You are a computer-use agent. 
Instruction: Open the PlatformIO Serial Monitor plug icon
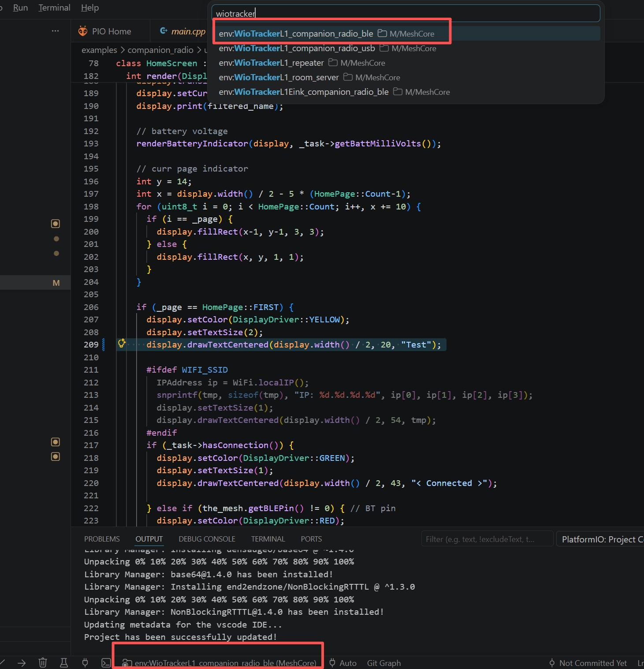tap(85, 663)
